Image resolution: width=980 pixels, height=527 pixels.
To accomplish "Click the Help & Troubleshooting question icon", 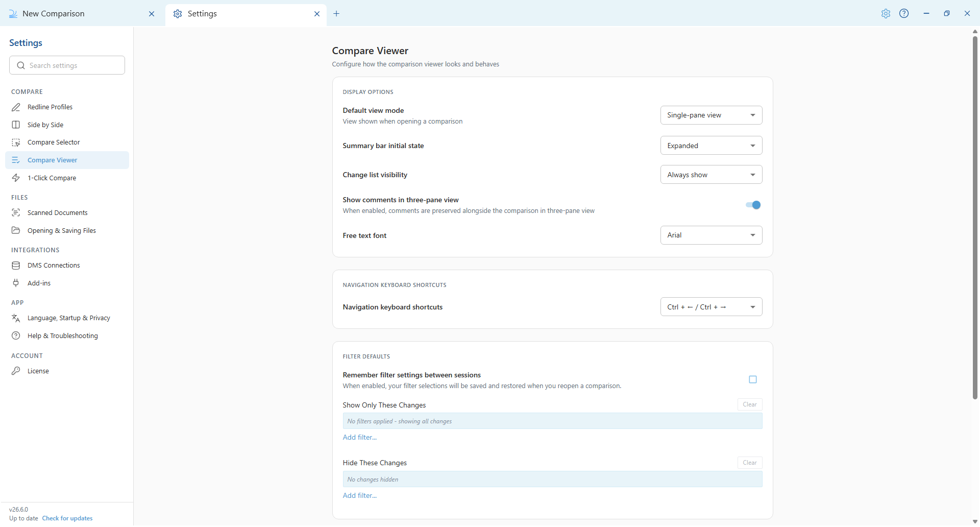I will click(x=16, y=336).
